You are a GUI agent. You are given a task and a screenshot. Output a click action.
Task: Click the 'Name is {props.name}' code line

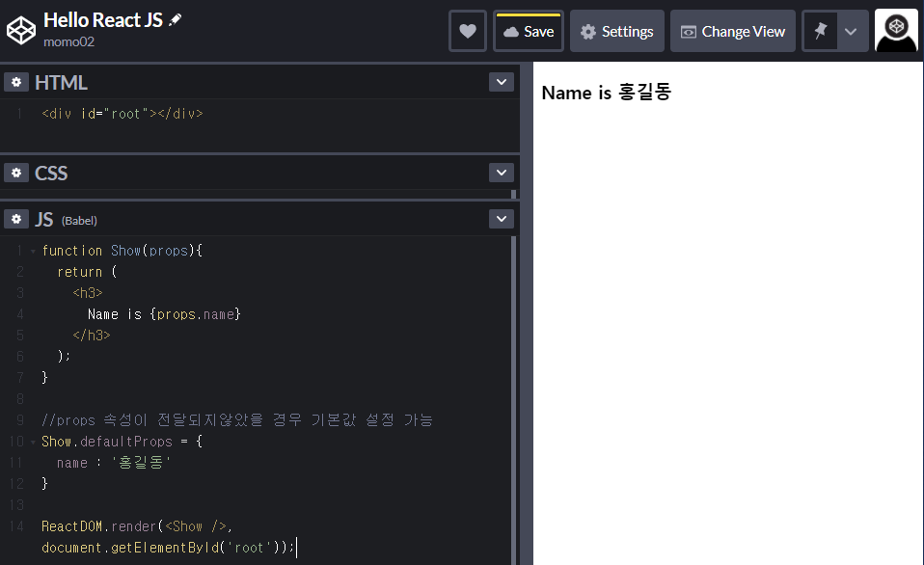click(164, 314)
